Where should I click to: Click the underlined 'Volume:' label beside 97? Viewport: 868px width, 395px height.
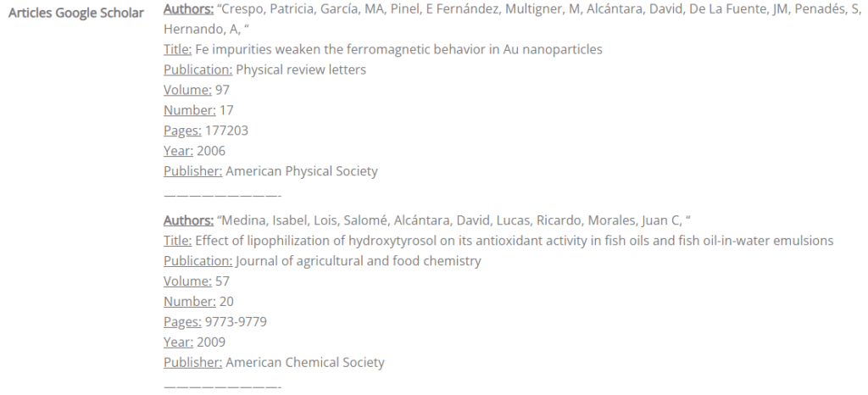pyautogui.click(x=187, y=90)
